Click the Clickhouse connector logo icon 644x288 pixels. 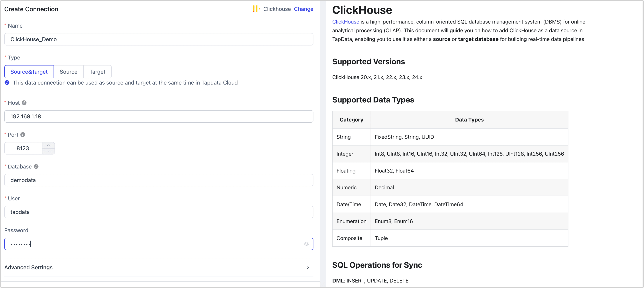256,9
